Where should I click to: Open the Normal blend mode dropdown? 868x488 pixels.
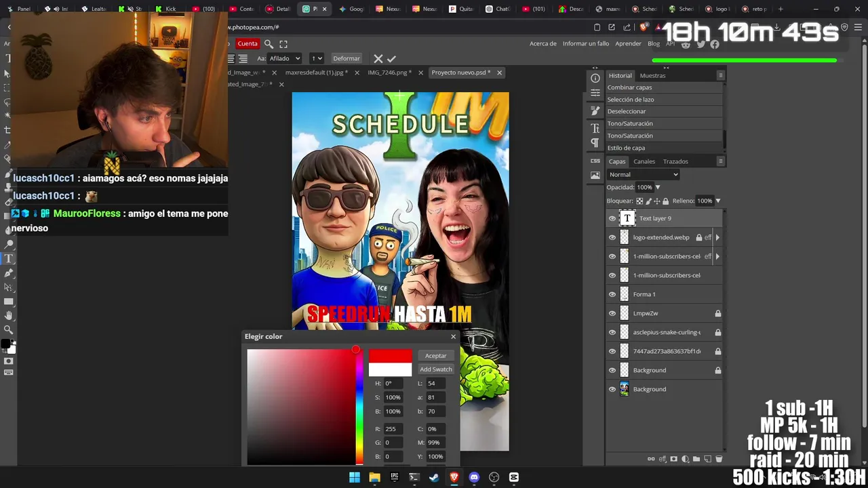(643, 174)
